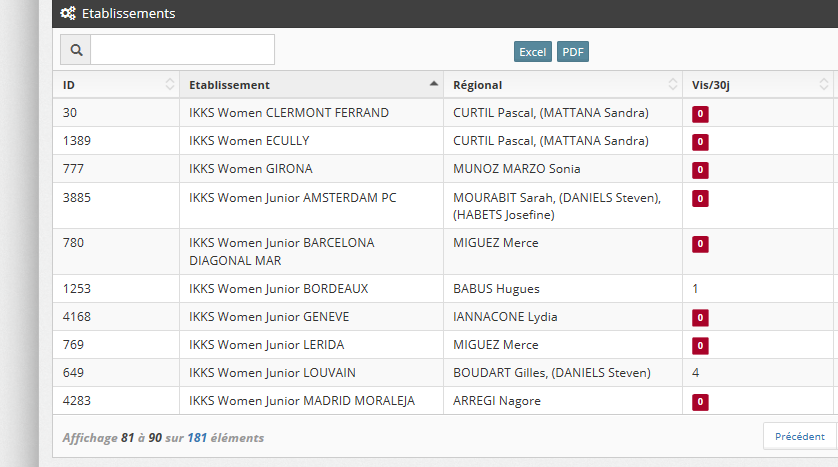
Task: Sort by the ID column arrows
Action: (x=170, y=85)
